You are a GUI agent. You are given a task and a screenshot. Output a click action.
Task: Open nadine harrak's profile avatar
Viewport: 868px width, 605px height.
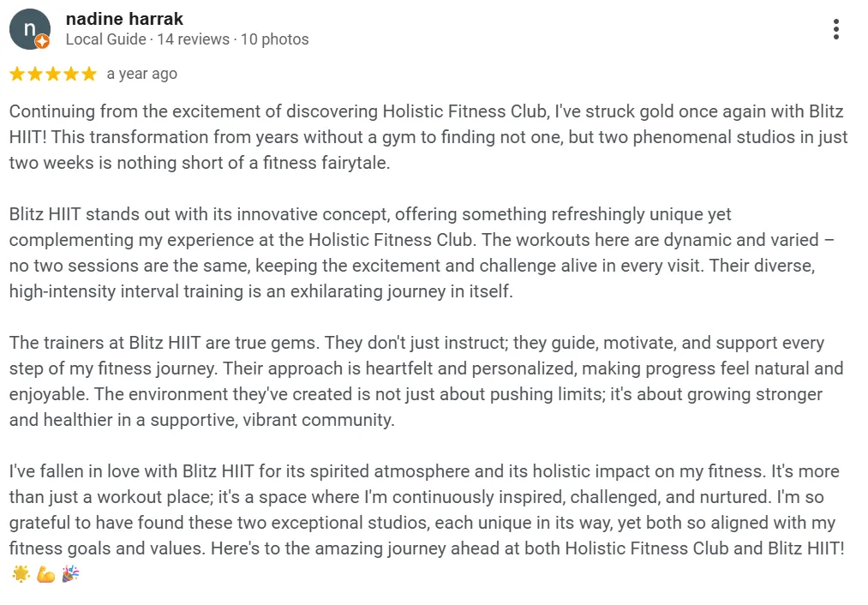tap(30, 29)
